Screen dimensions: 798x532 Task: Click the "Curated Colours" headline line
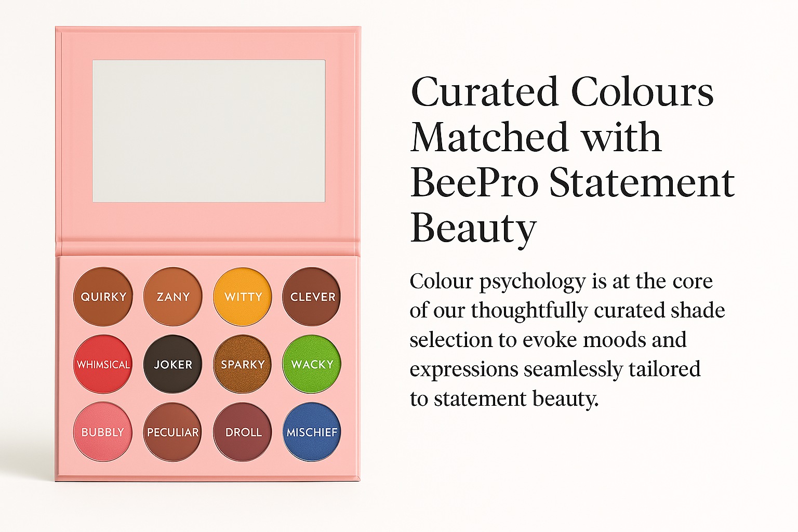pyautogui.click(x=562, y=92)
